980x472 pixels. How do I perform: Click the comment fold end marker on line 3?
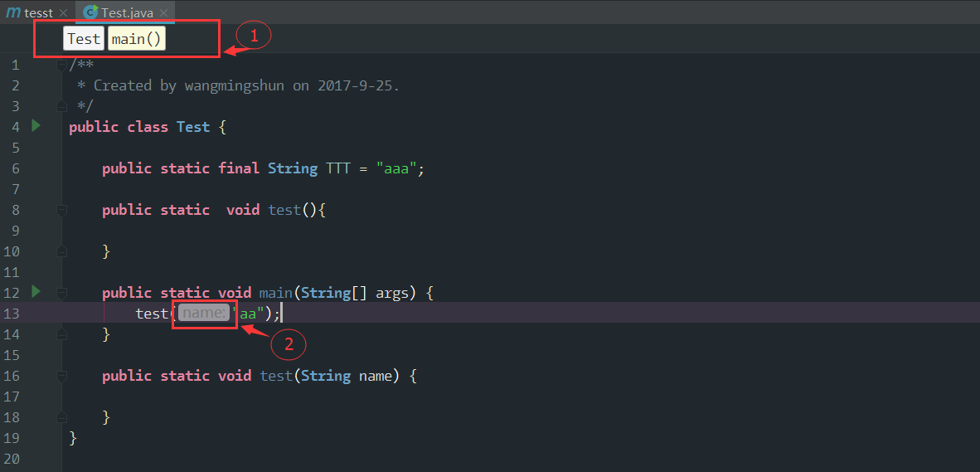pos(61,105)
